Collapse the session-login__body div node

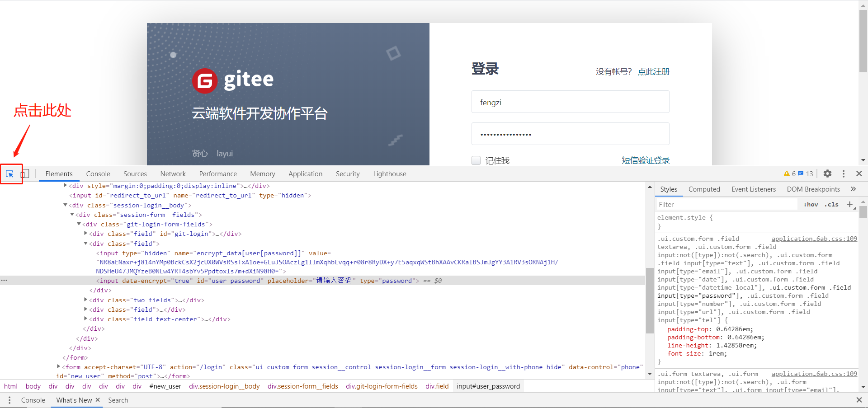(x=66, y=205)
